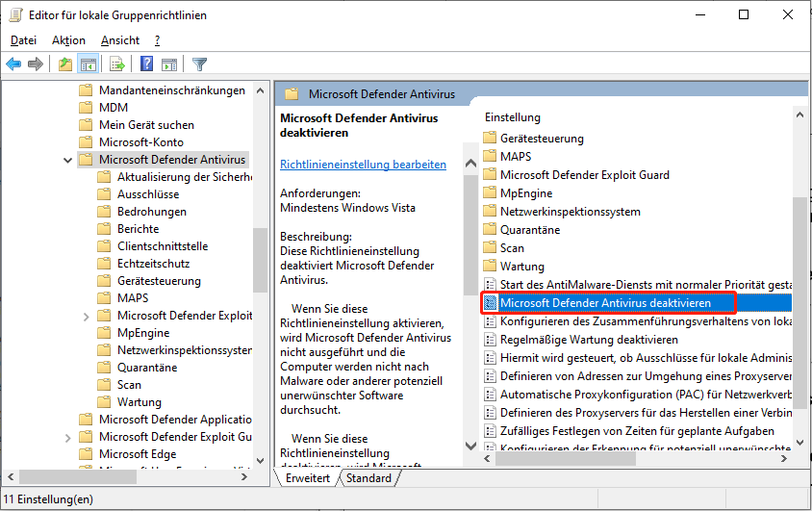The image size is (812, 511).
Task: Select the Quarantäne folder in the settings list
Action: tap(529, 230)
